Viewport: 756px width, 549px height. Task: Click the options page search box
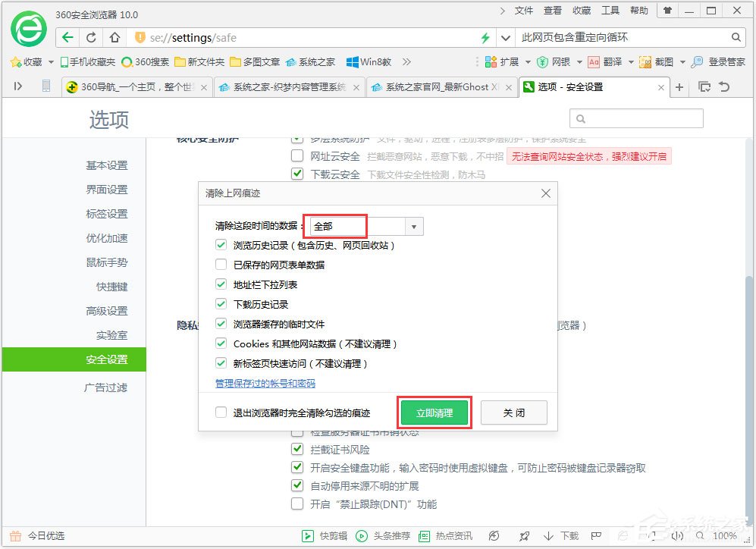click(637, 118)
